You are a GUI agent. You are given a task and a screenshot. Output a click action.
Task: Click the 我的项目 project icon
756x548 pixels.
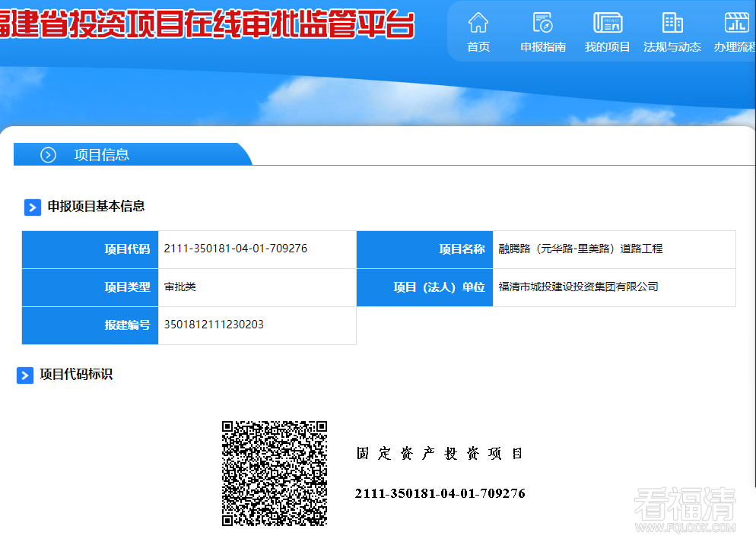608,22
